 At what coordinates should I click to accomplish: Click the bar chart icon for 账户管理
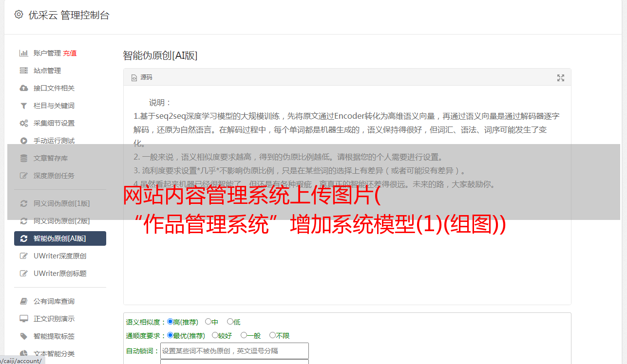pos(23,53)
